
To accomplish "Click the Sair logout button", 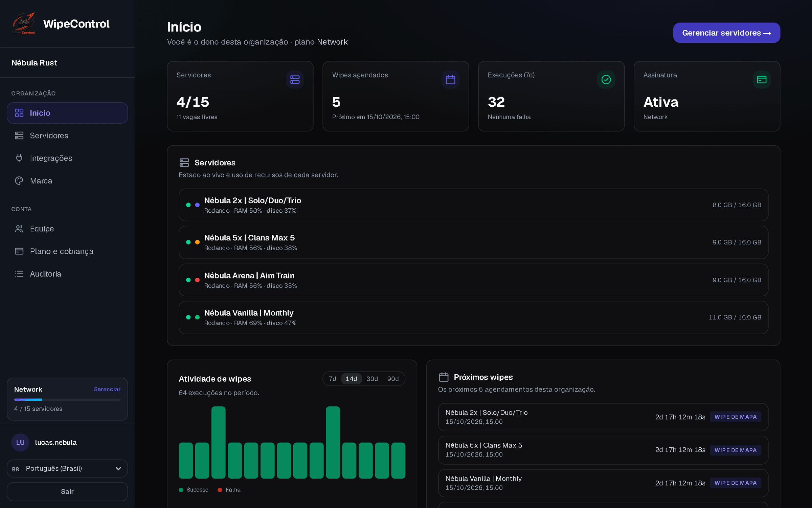I will click(67, 491).
